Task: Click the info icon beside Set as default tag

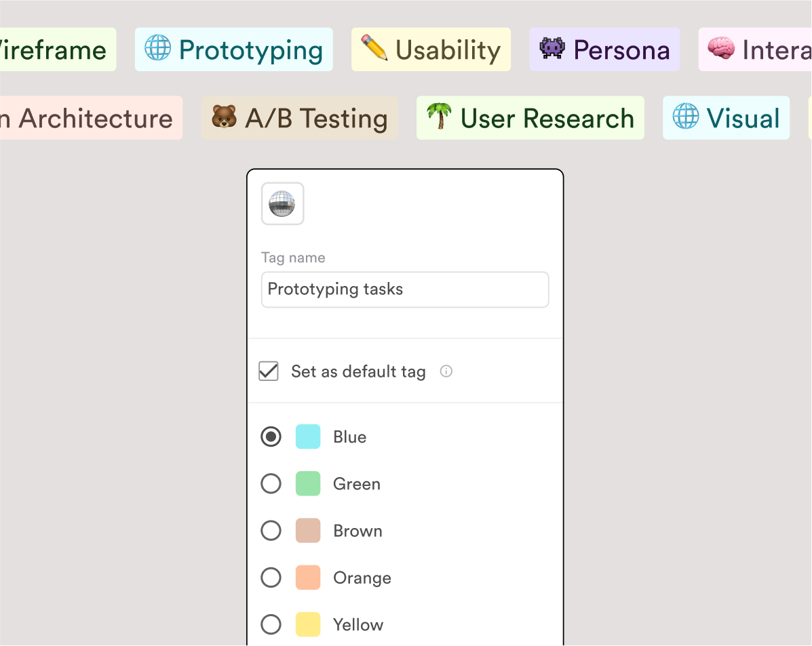Action: click(x=446, y=371)
